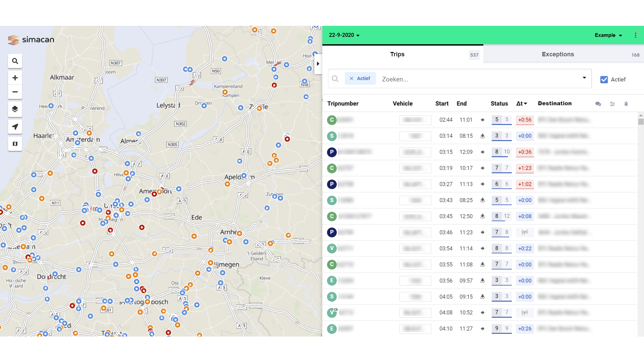Remove the Actief filter chip
Image resolution: width=644 pixels, height=362 pixels.
pos(352,78)
